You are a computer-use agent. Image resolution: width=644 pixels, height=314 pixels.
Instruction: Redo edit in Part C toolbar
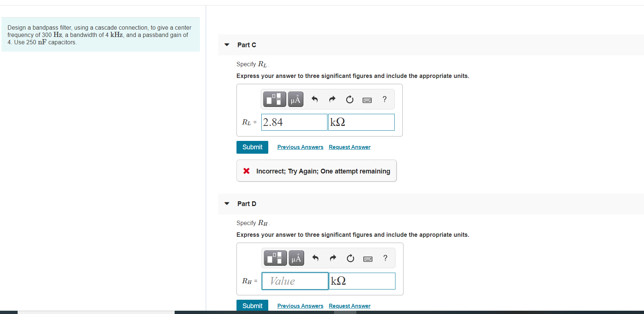tap(332, 99)
